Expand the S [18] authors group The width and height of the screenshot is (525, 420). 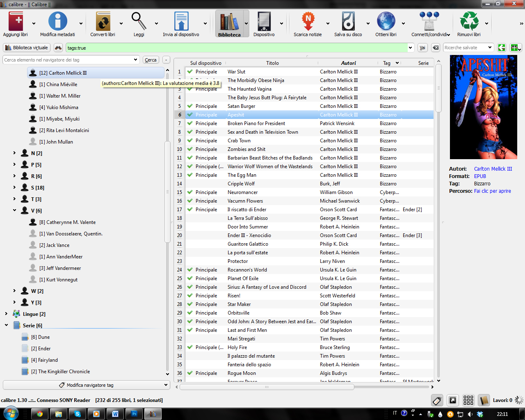[x=14, y=187]
